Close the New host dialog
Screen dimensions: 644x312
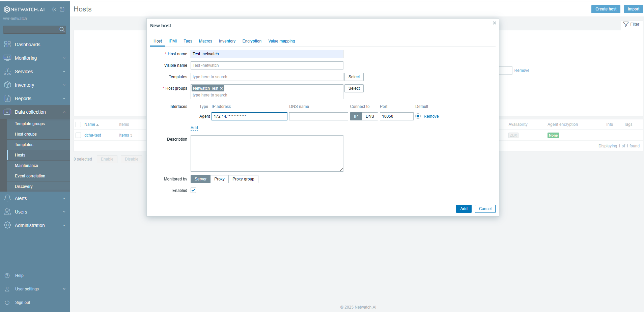[494, 23]
